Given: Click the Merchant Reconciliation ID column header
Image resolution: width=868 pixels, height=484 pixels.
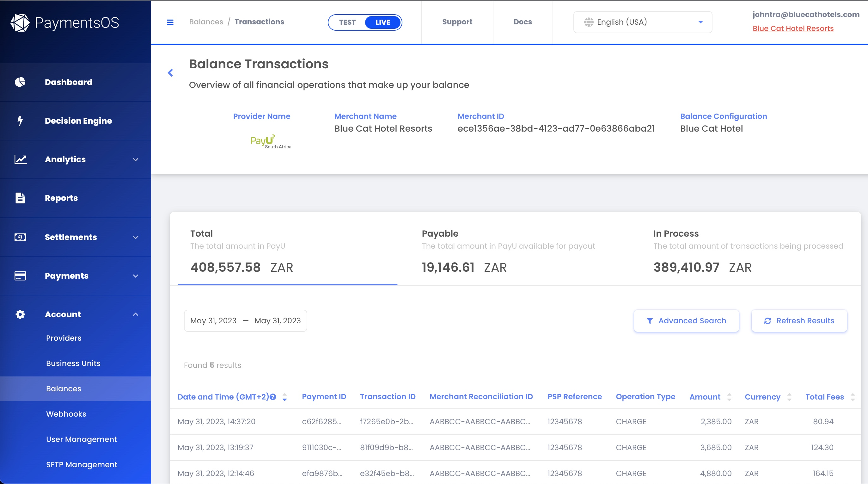Looking at the screenshot, I should 481,397.
